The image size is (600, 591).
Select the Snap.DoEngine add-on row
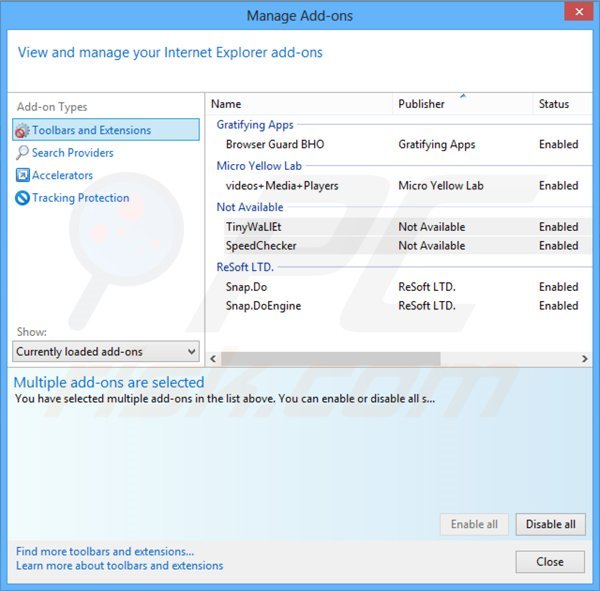click(x=407, y=305)
